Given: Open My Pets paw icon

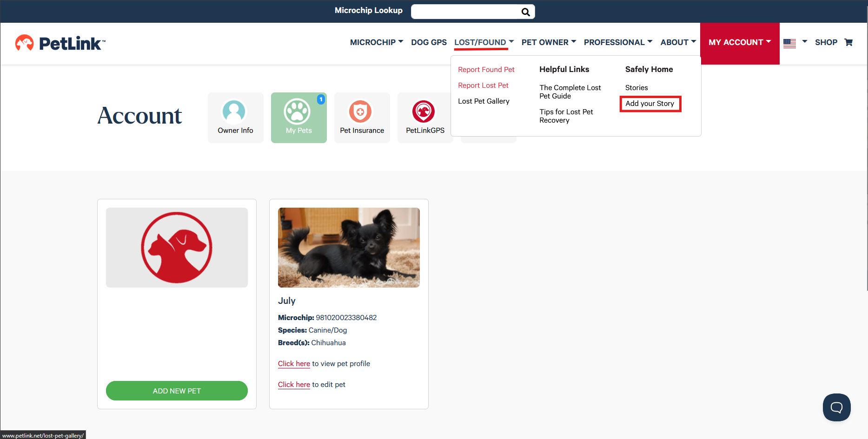Looking at the screenshot, I should [x=297, y=111].
